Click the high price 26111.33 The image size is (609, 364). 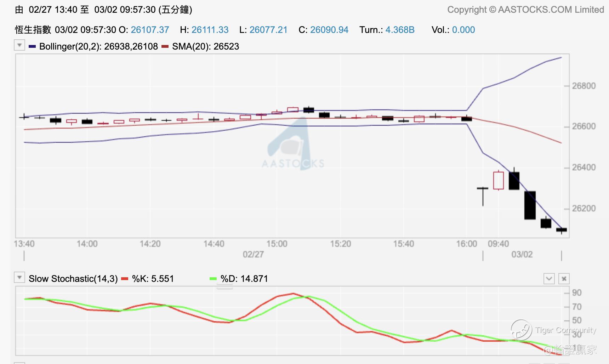coord(210,30)
